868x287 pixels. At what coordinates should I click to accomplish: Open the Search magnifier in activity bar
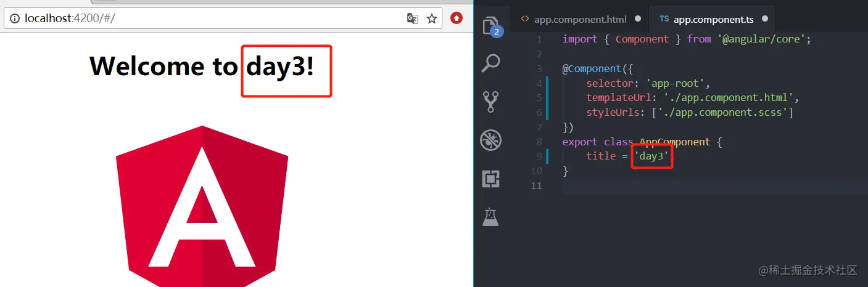(491, 62)
